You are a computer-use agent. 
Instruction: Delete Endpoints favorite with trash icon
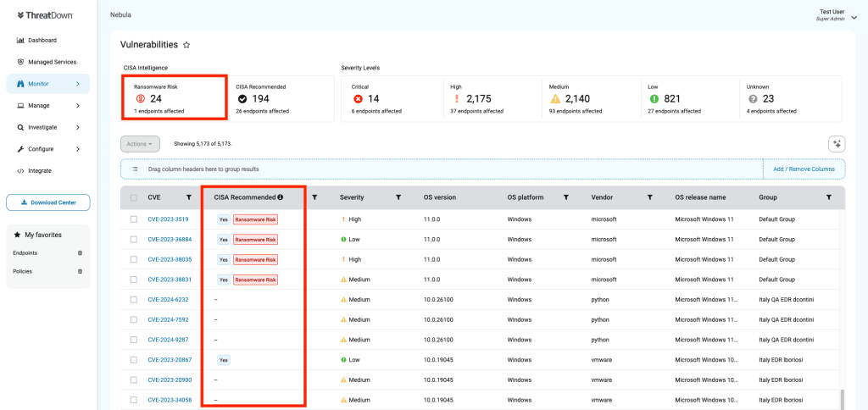pos(81,252)
